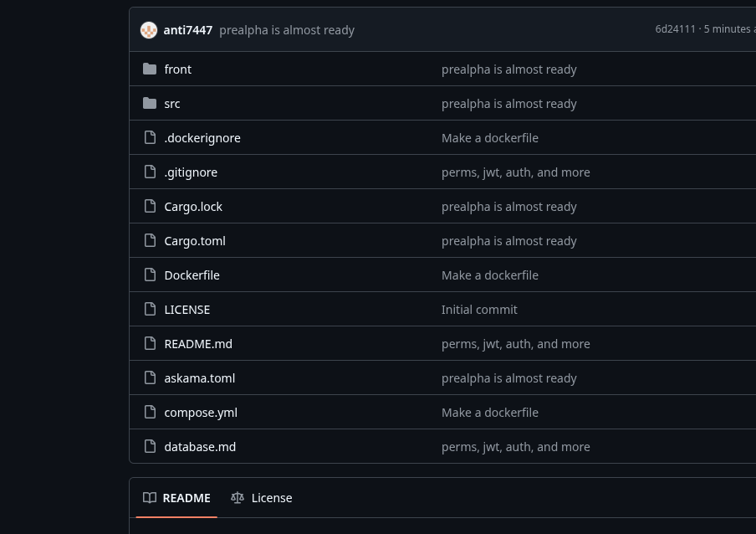Viewport: 756px width, 534px height.
Task: Click the file icon next to Cargo.lock
Action: point(151,206)
